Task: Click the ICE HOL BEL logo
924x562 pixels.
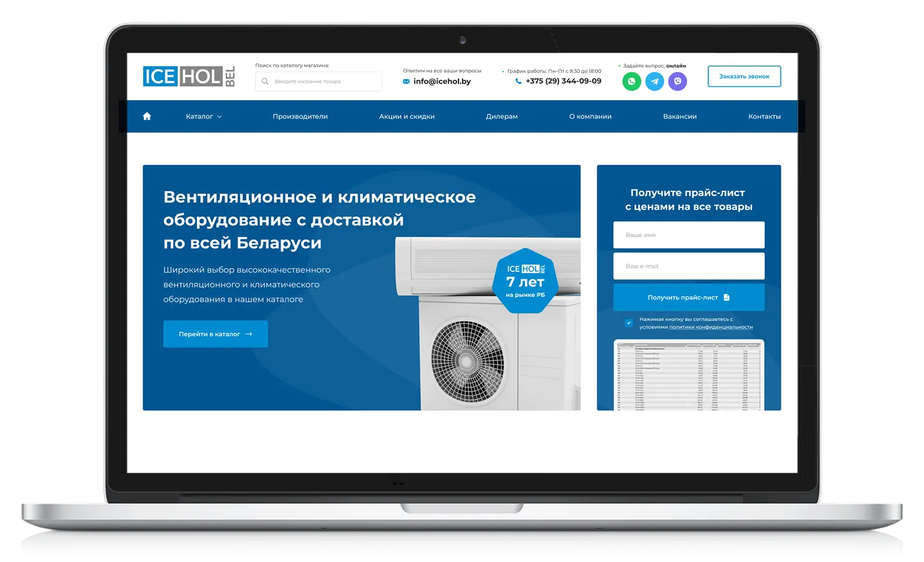Action: coord(189,76)
